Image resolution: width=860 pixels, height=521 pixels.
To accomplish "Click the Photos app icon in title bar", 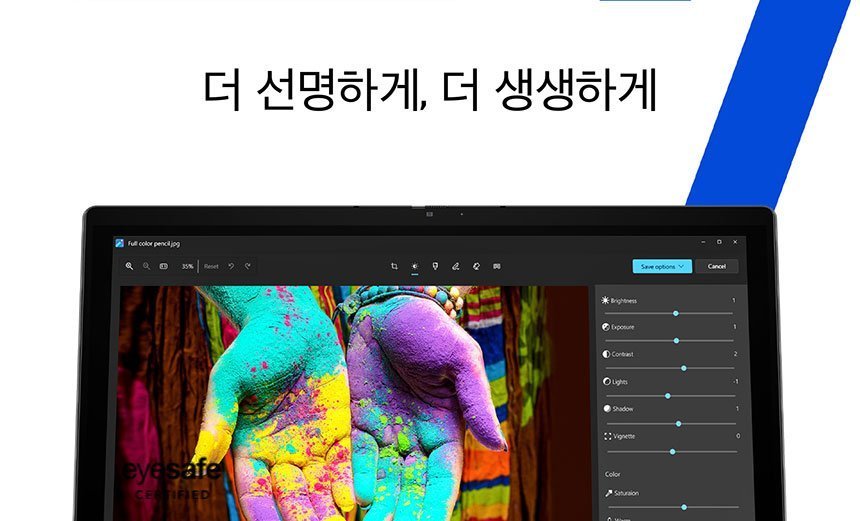I will (x=120, y=243).
